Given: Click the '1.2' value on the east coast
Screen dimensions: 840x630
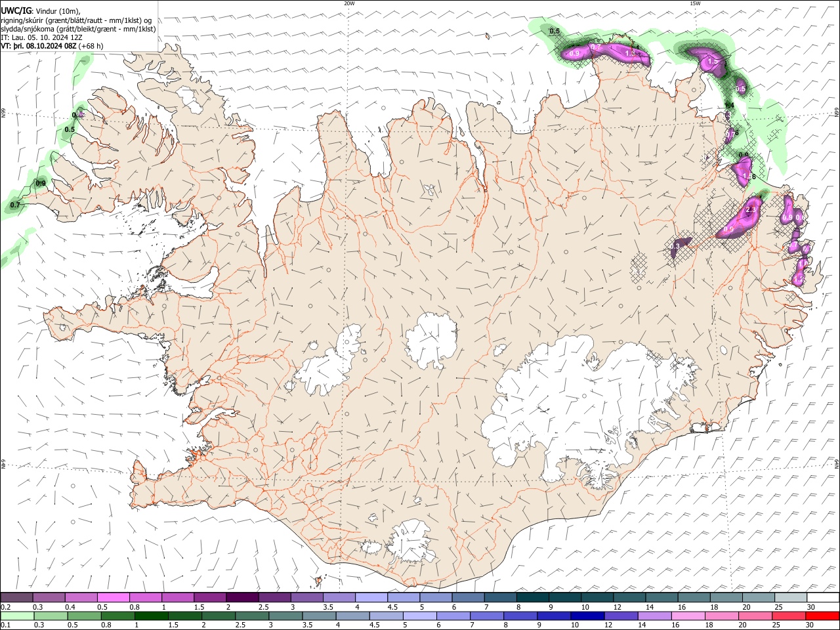Looking at the screenshot, I should click(798, 280).
